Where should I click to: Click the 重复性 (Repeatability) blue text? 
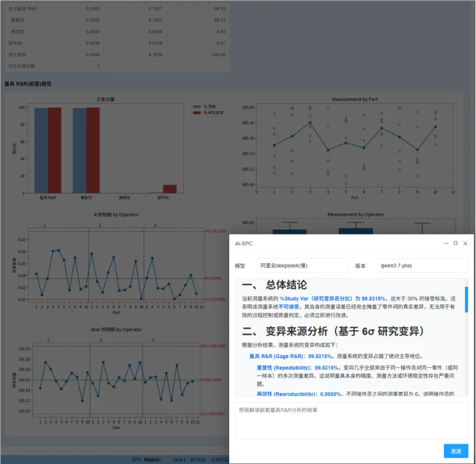click(283, 367)
